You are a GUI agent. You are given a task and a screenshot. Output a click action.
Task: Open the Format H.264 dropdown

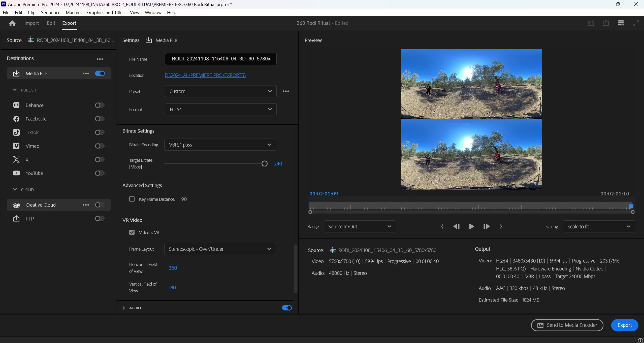click(x=220, y=109)
